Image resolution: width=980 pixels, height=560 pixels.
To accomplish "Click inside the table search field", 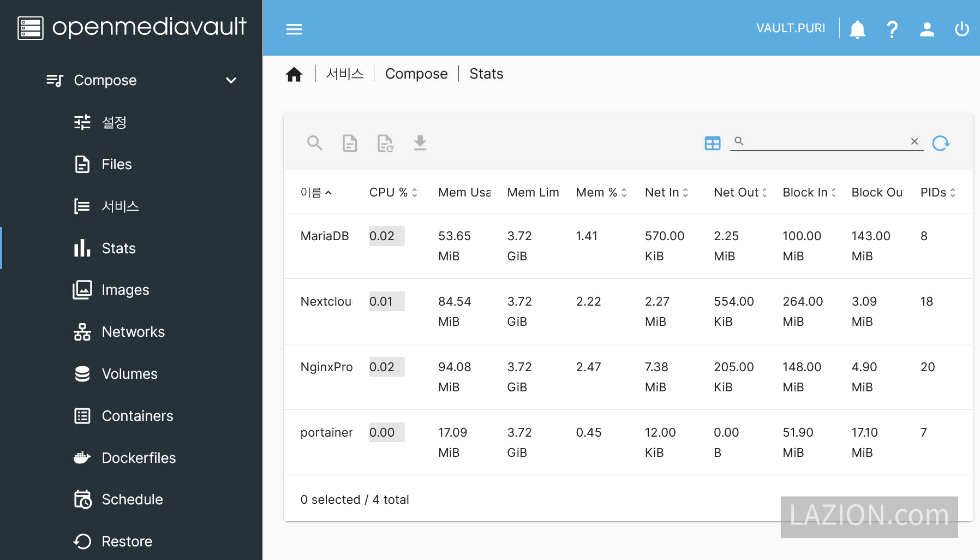I will (x=827, y=141).
